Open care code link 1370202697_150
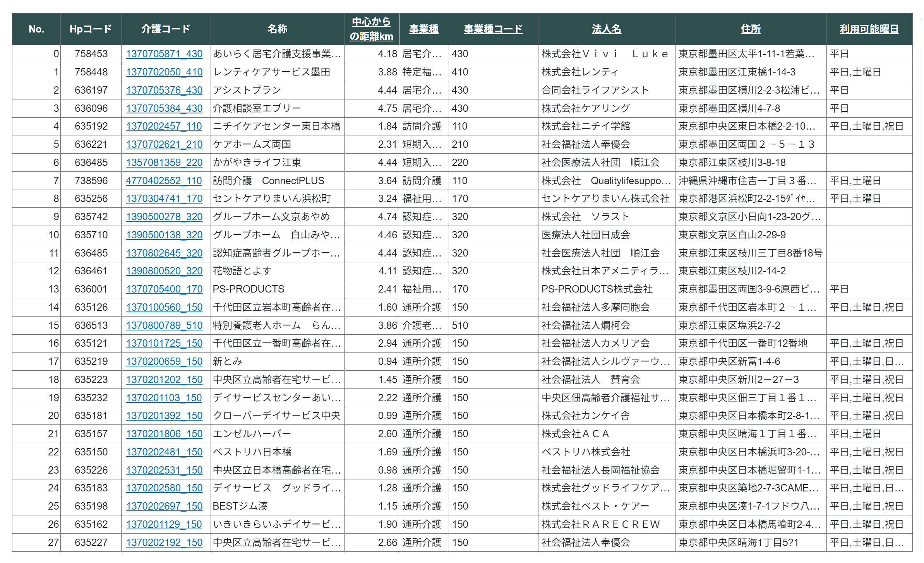 click(164, 506)
